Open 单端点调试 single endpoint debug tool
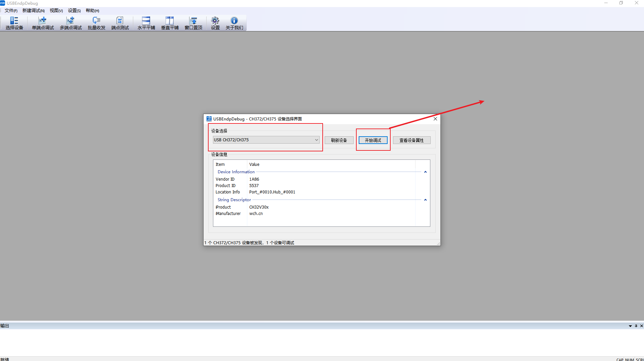The image size is (644, 361). (43, 23)
